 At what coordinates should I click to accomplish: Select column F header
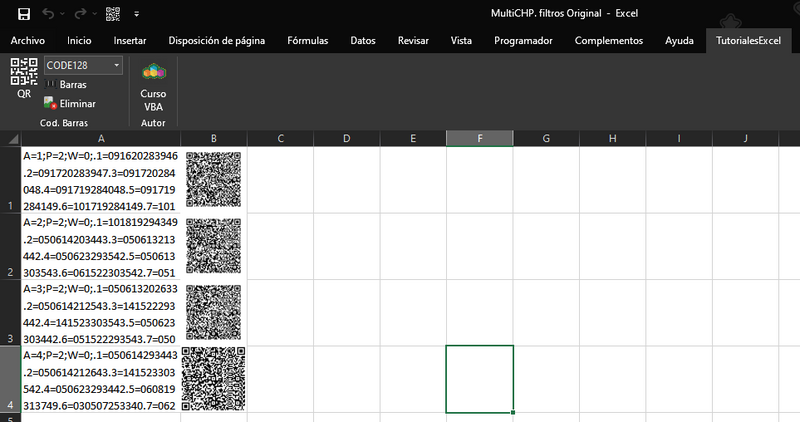[480, 139]
